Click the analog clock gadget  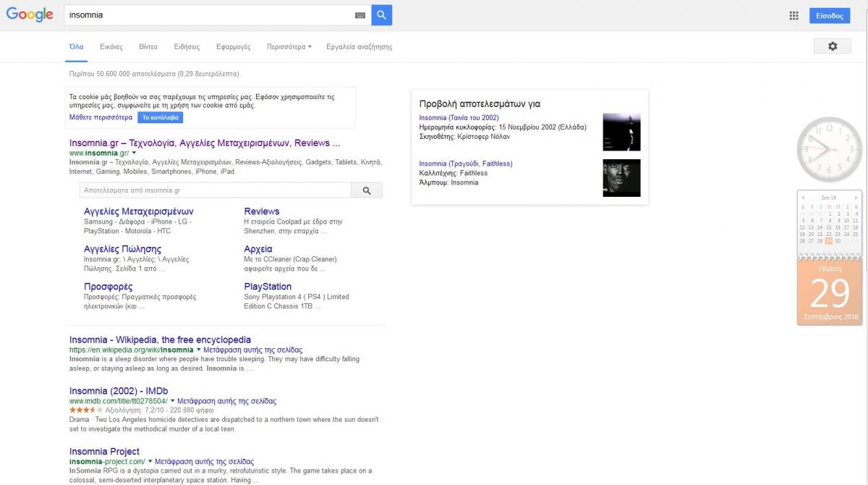coord(829,149)
